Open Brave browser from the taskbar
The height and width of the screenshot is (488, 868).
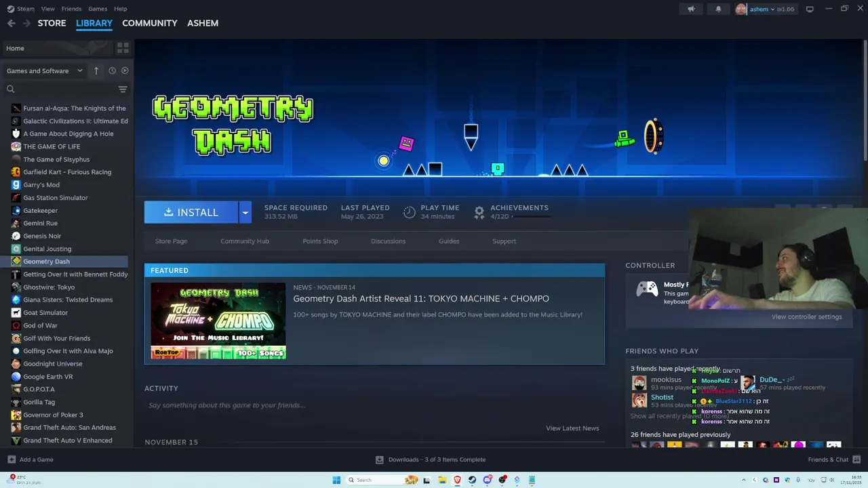[x=457, y=480]
